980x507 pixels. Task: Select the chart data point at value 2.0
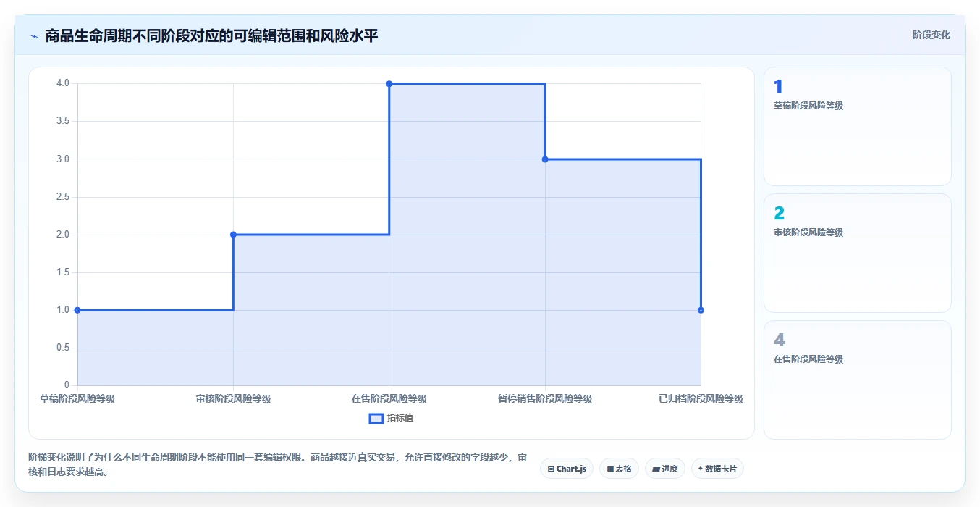233,235
